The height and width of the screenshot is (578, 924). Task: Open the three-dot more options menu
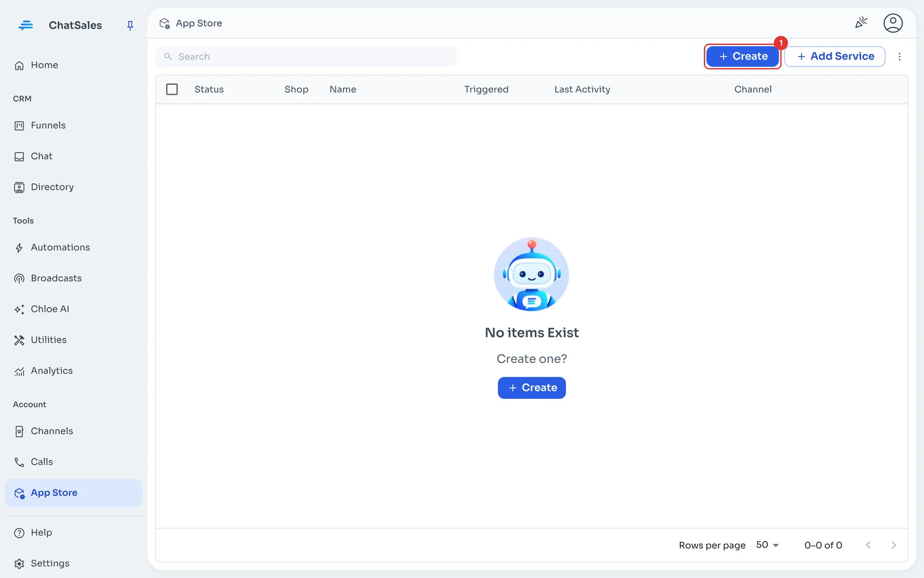(x=899, y=57)
